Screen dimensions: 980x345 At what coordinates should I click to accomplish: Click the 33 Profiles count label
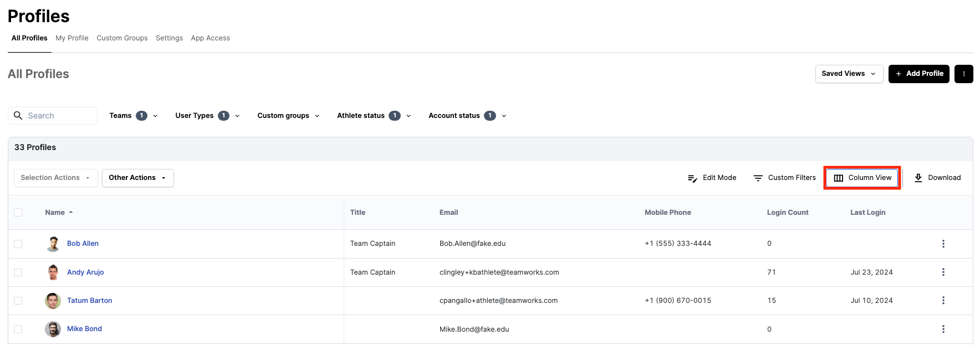(35, 147)
